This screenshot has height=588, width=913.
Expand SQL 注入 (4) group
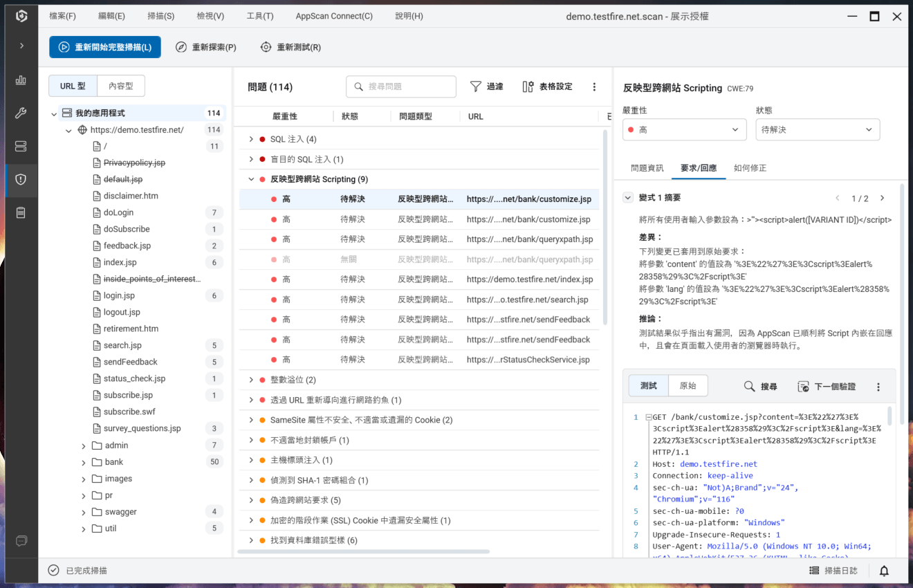tap(251, 139)
